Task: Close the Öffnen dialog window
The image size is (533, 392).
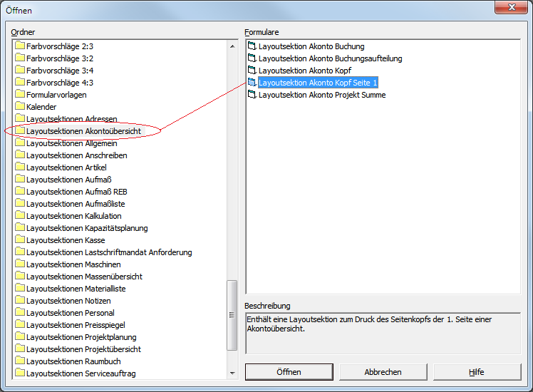Action: pyautogui.click(x=512, y=7)
